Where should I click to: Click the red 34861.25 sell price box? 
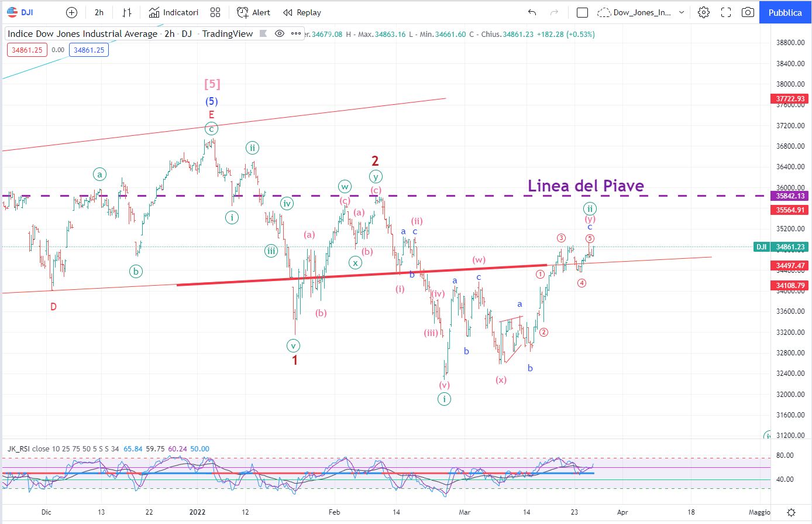[27, 50]
